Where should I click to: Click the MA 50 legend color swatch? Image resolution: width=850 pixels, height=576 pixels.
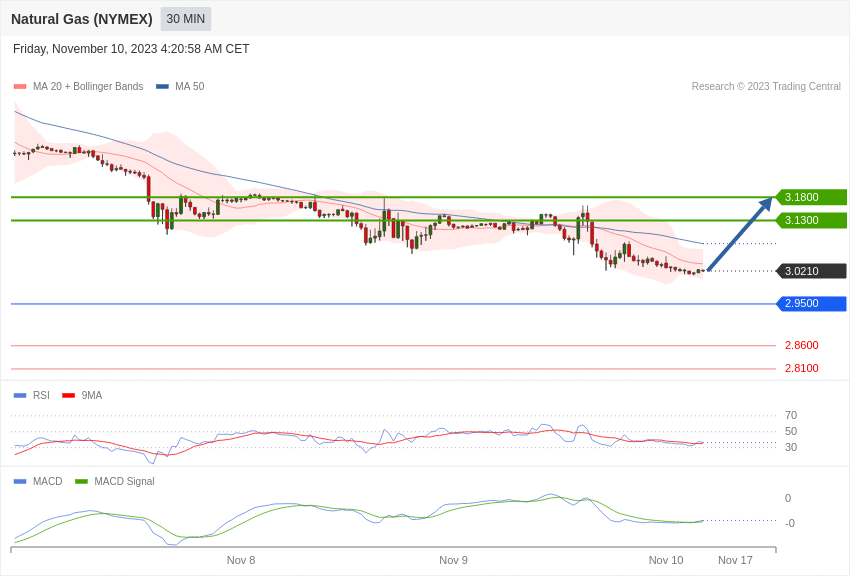pos(162,87)
